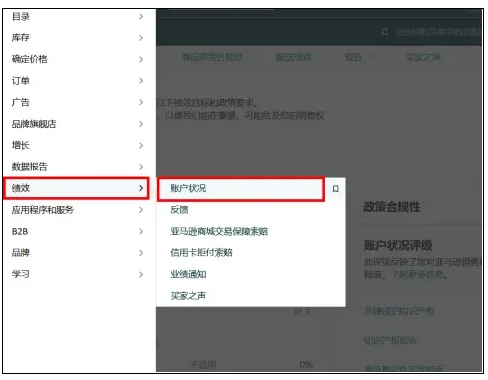488x380 pixels.
Task: Click the 应用程序和服务 label in the sidebar
Action: (x=43, y=210)
